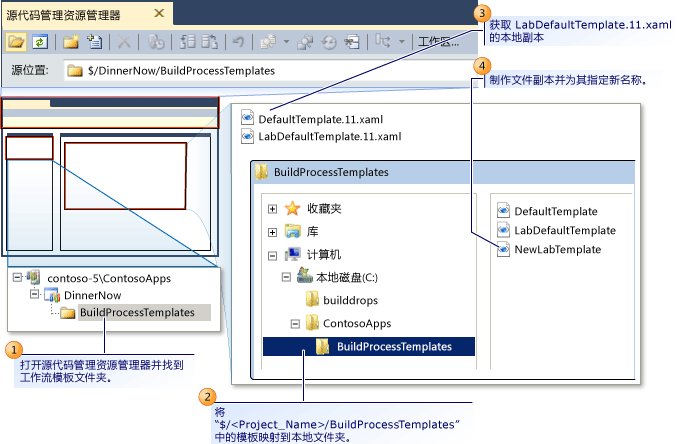
Task: Collapse the DinnerNow project node
Action: point(35,295)
